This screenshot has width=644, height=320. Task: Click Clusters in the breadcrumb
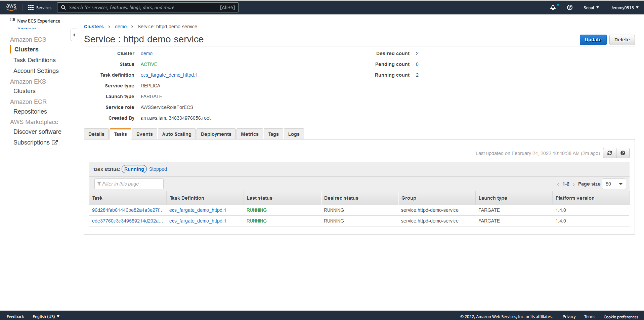[94, 27]
